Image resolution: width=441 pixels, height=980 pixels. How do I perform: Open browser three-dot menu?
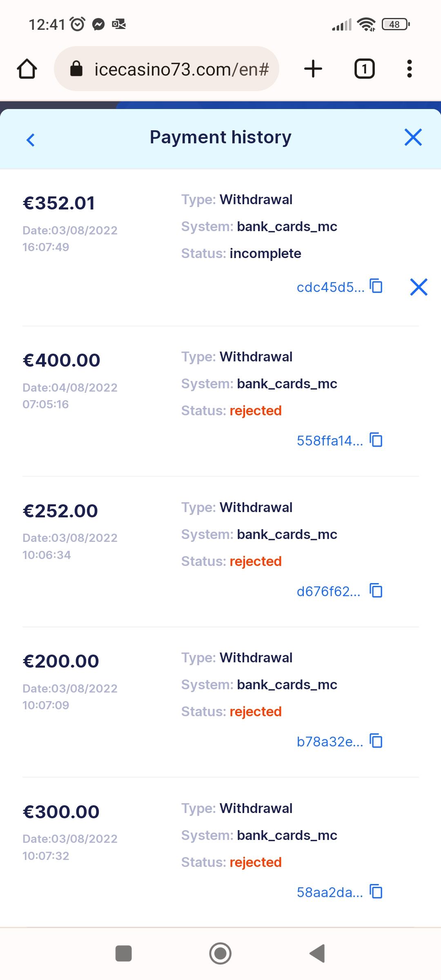(409, 69)
